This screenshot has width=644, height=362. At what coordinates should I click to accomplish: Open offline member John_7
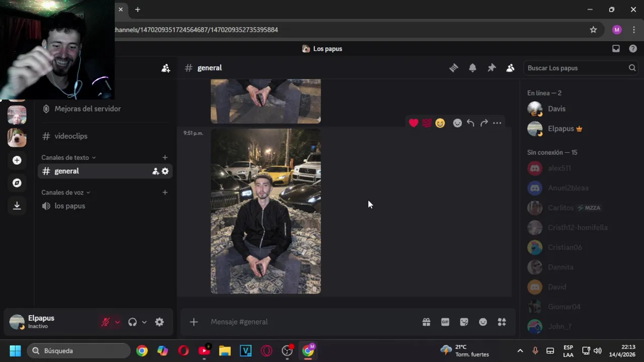(581, 327)
